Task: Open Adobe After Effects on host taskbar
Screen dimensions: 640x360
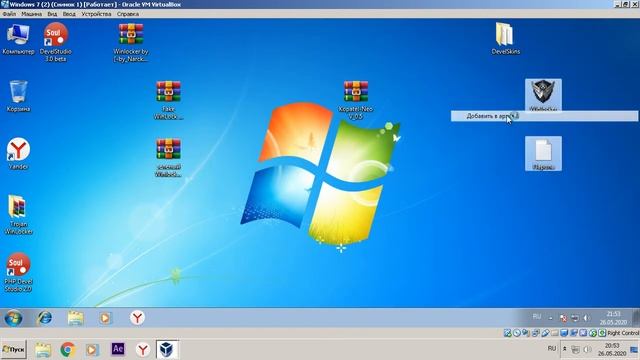Action: tap(118, 349)
